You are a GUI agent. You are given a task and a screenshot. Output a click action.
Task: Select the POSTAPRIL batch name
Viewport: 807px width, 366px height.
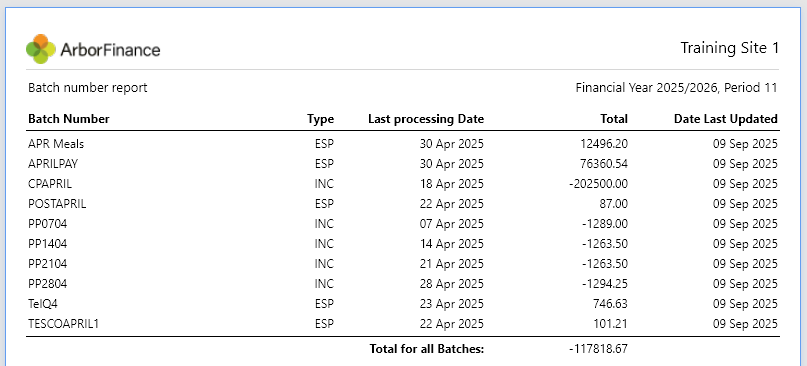click(x=57, y=204)
